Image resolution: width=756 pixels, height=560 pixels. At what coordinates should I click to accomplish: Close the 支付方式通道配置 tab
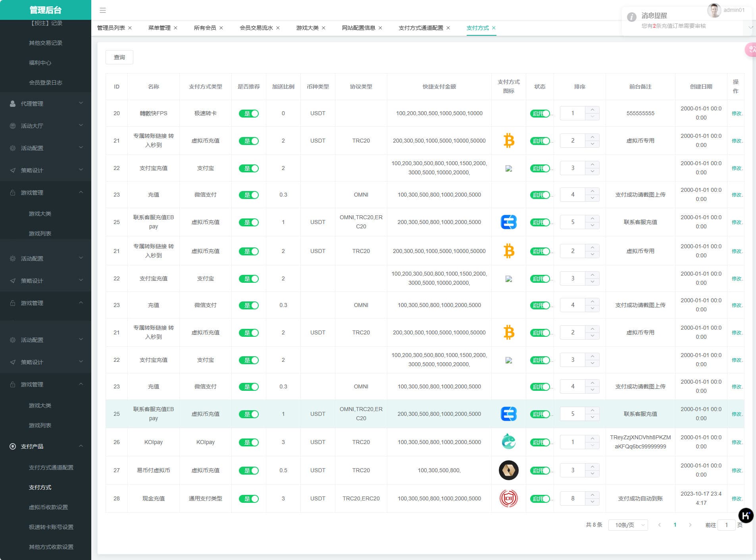coord(448,28)
